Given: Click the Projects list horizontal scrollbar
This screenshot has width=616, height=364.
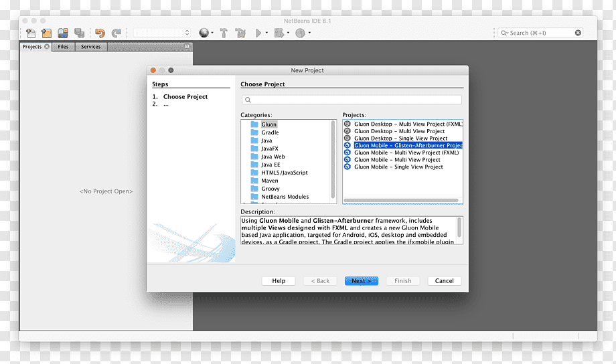Looking at the screenshot, I should [x=401, y=201].
